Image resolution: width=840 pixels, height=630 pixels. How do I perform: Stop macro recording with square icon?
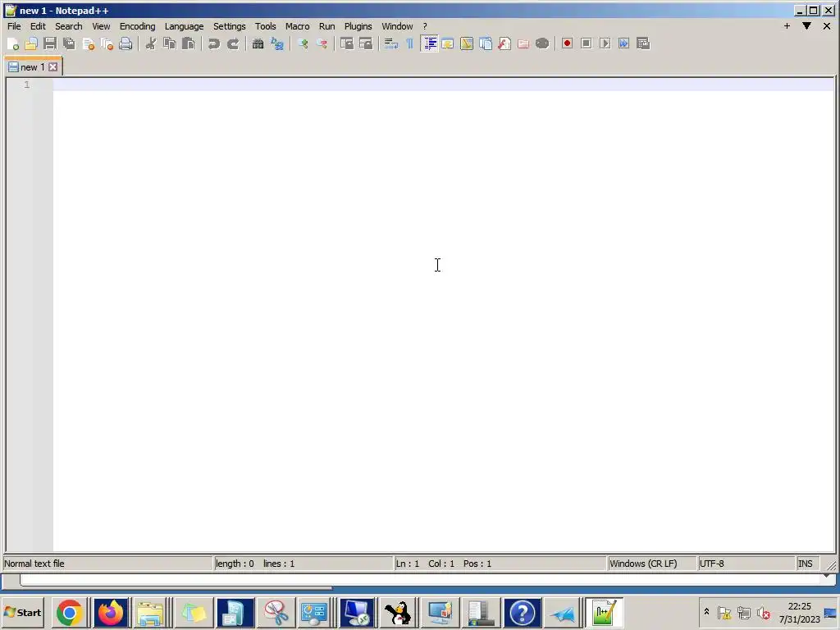[x=586, y=44]
